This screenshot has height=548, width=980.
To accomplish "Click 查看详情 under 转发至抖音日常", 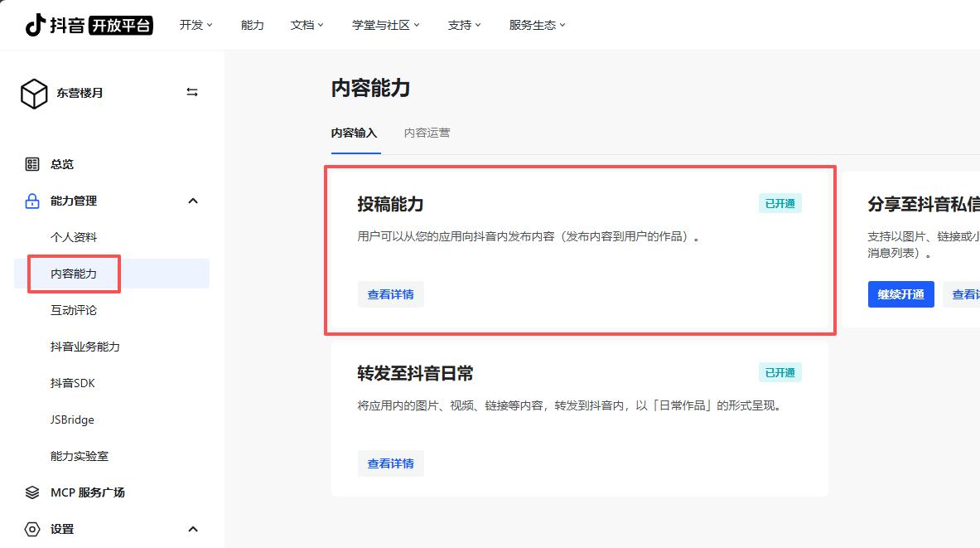I will tap(391, 463).
